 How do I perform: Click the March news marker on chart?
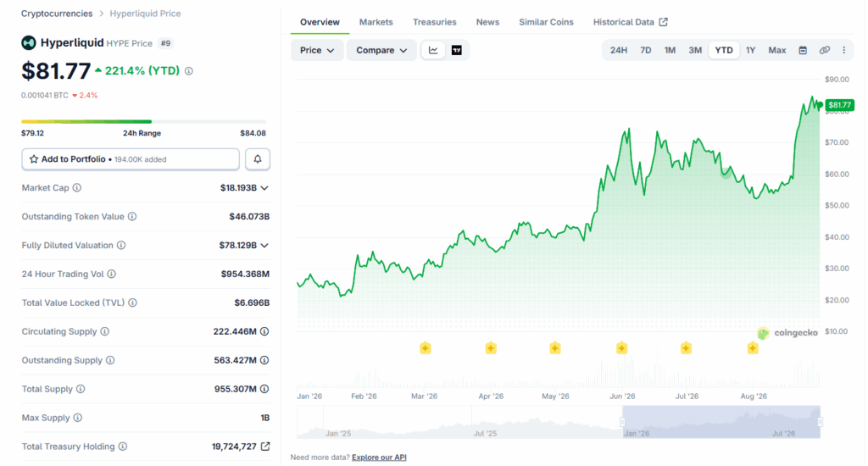[x=426, y=348]
